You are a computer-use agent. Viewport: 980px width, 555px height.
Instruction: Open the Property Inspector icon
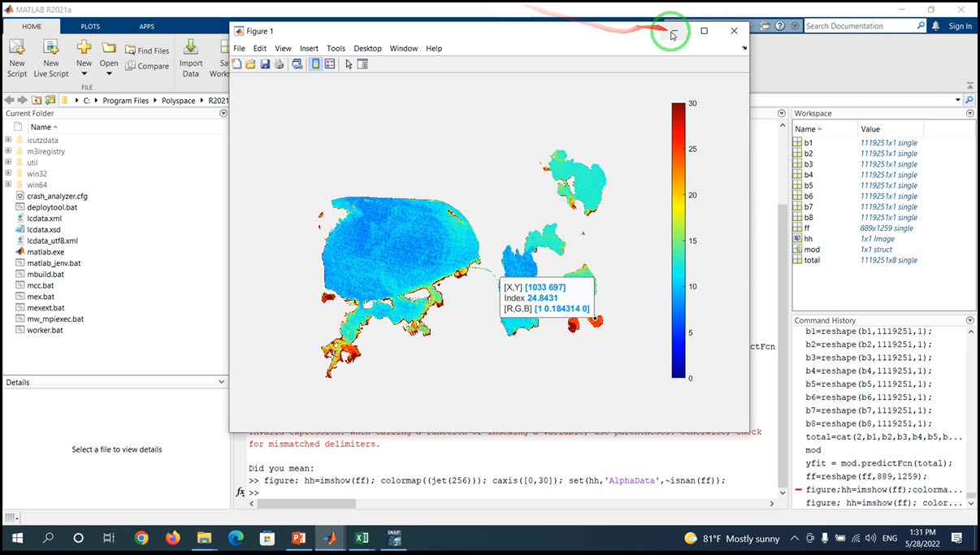[362, 64]
